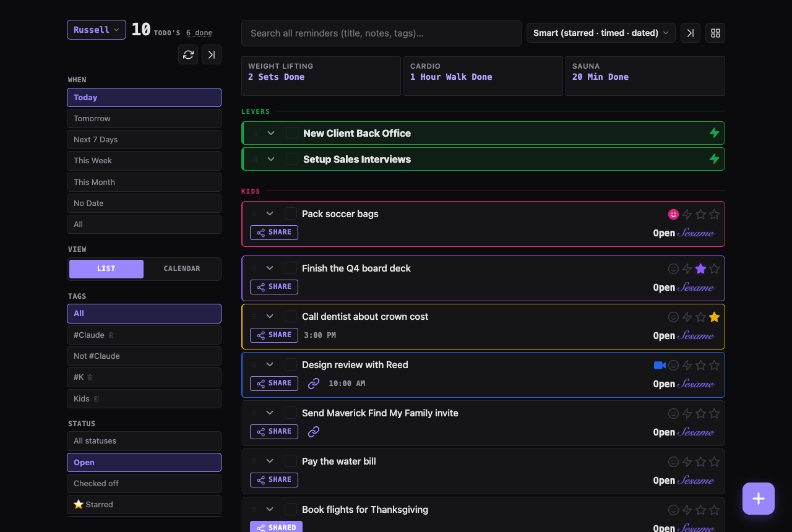Click Share button on Pay the water bill
792x532 pixels.
pos(274,479)
